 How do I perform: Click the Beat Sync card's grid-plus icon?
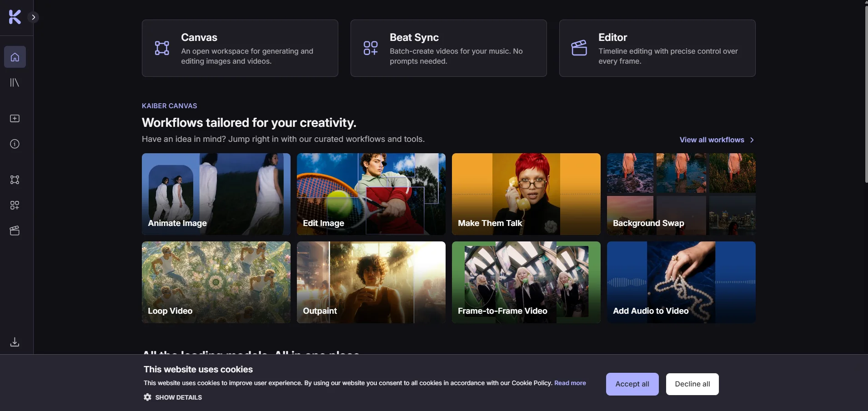371,48
